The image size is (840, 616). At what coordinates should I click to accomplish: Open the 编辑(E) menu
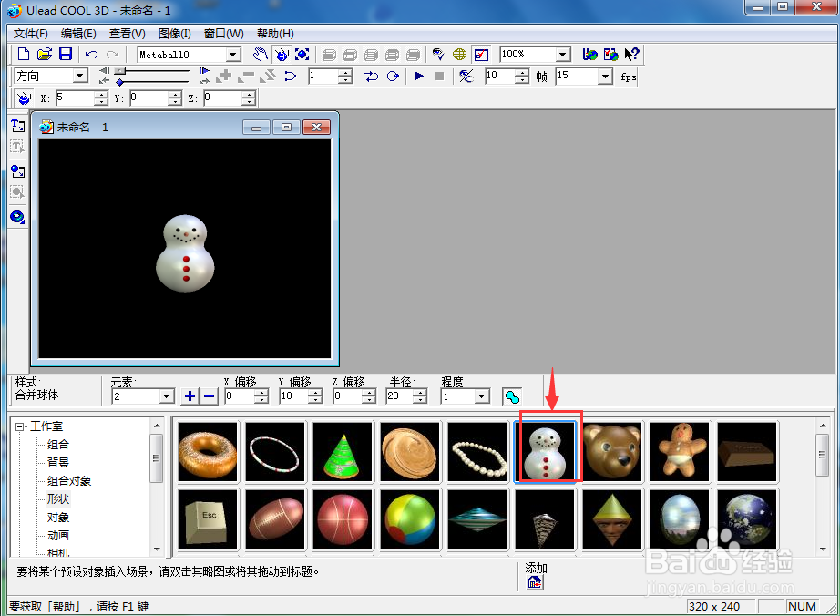tap(78, 34)
